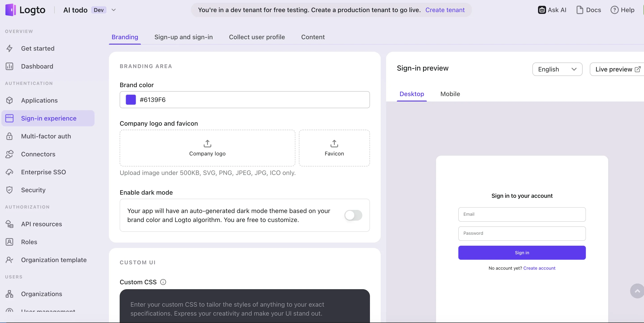Click the purple brand color swatch
This screenshot has height=323, width=644.
tap(131, 100)
